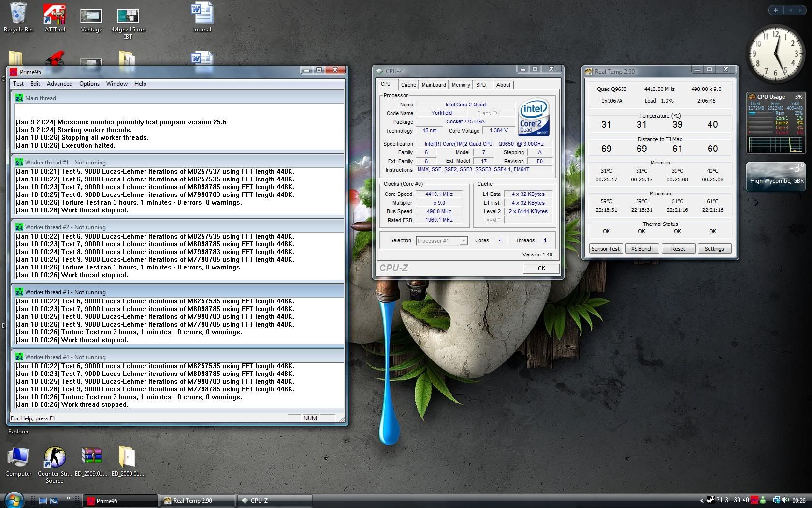Viewport: 812px width, 508px height.
Task: Click the CPU Usage meter gadget
Action: click(775, 122)
